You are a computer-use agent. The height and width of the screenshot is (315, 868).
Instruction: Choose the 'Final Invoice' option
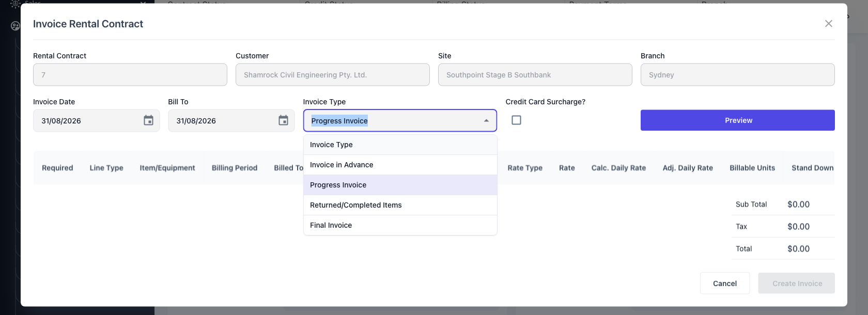pos(400,225)
